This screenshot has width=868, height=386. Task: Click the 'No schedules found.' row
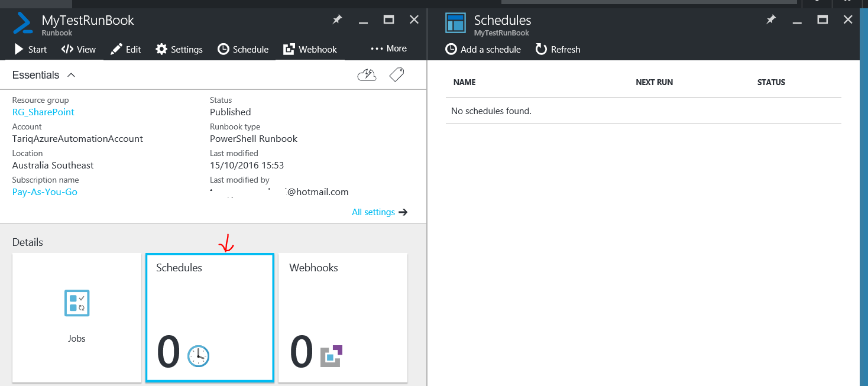643,111
